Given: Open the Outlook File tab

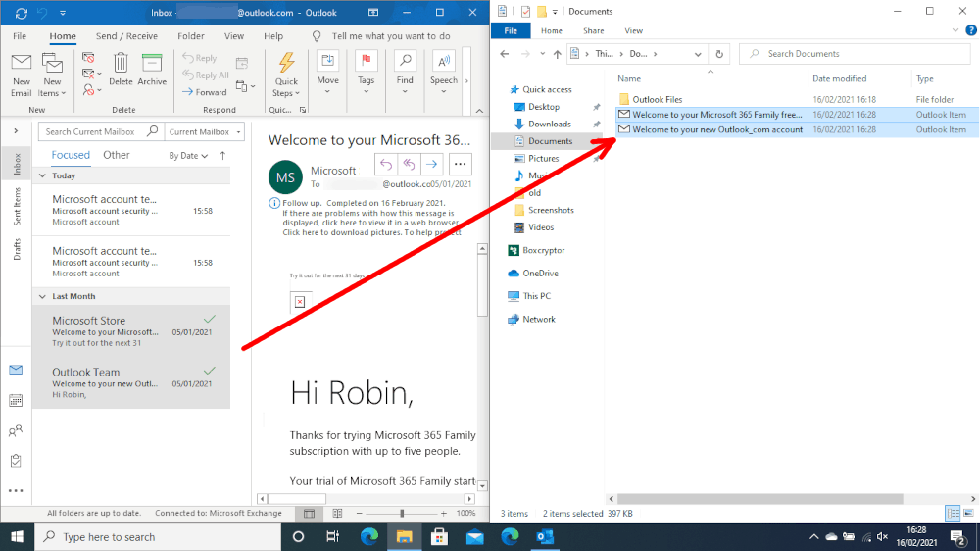Looking at the screenshot, I should pos(20,36).
